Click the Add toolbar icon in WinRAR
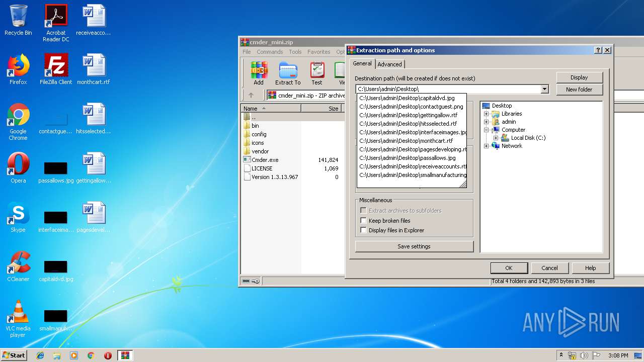 pos(259,73)
